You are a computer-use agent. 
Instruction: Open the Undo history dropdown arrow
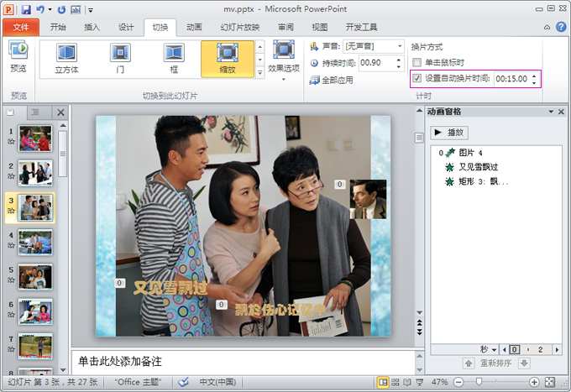click(x=50, y=10)
